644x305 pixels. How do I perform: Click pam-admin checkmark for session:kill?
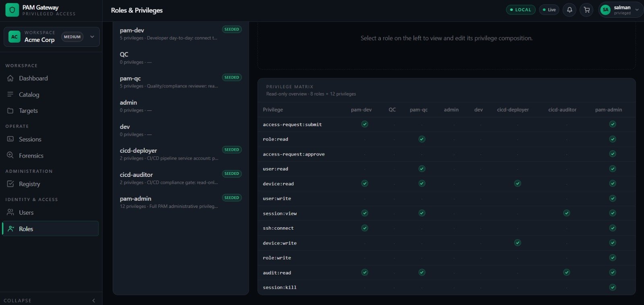click(613, 287)
